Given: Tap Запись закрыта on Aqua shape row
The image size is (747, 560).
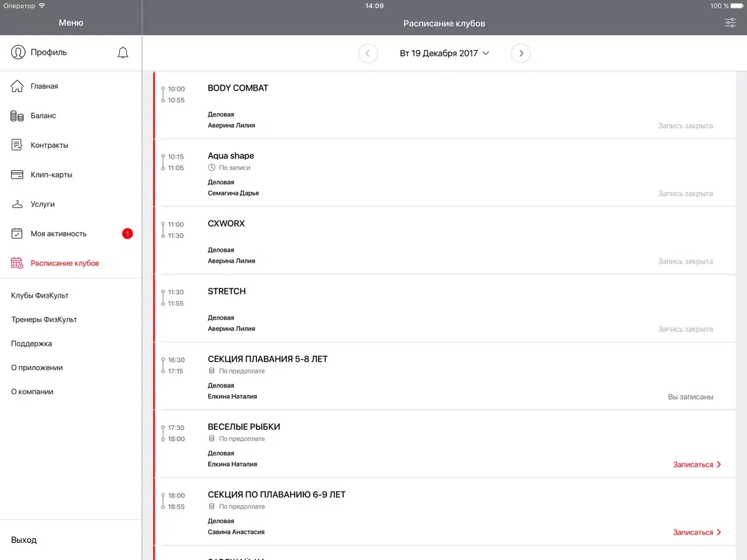Looking at the screenshot, I should pos(686,193).
